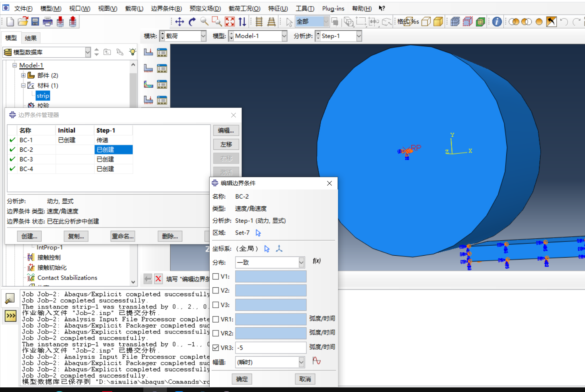Click the VR3 value input field
Viewport: 585px width, 392px height.
click(x=271, y=348)
